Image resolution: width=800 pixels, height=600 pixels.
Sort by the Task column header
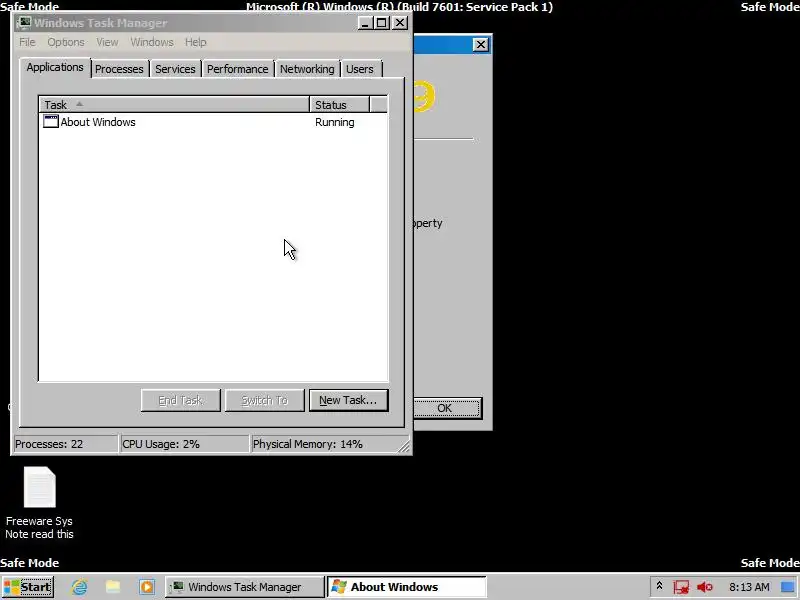point(174,105)
